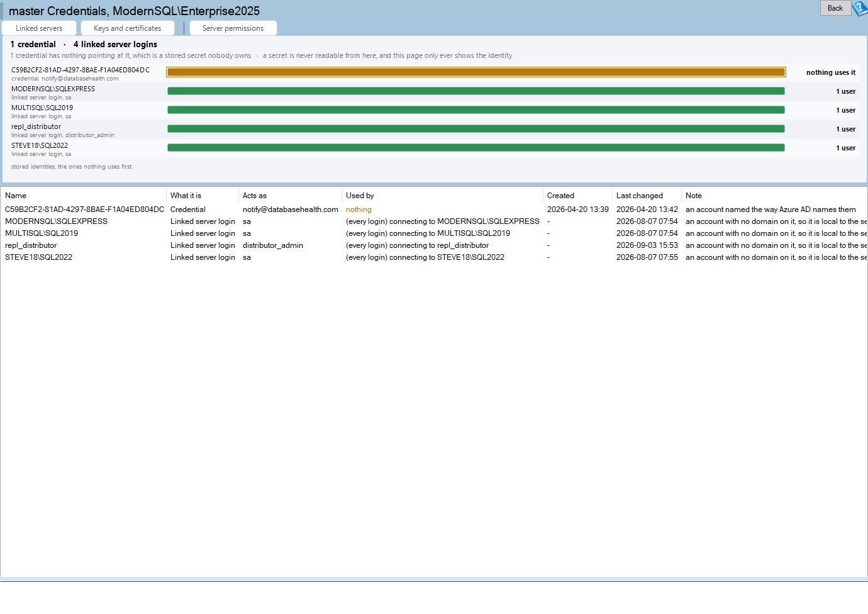Click notify@databasehealth.com in the Acts as column
Image resolution: width=868 pixels, height=614 pixels.
(291, 209)
